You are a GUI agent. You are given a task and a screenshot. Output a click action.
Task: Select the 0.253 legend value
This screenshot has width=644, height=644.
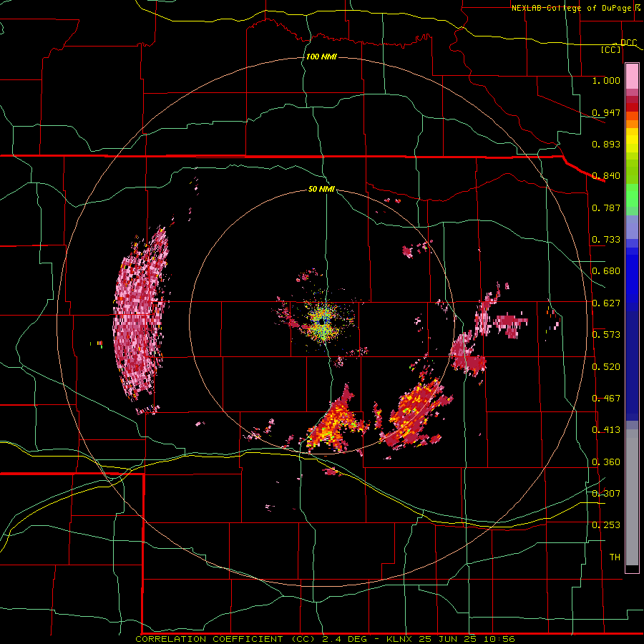click(606, 525)
